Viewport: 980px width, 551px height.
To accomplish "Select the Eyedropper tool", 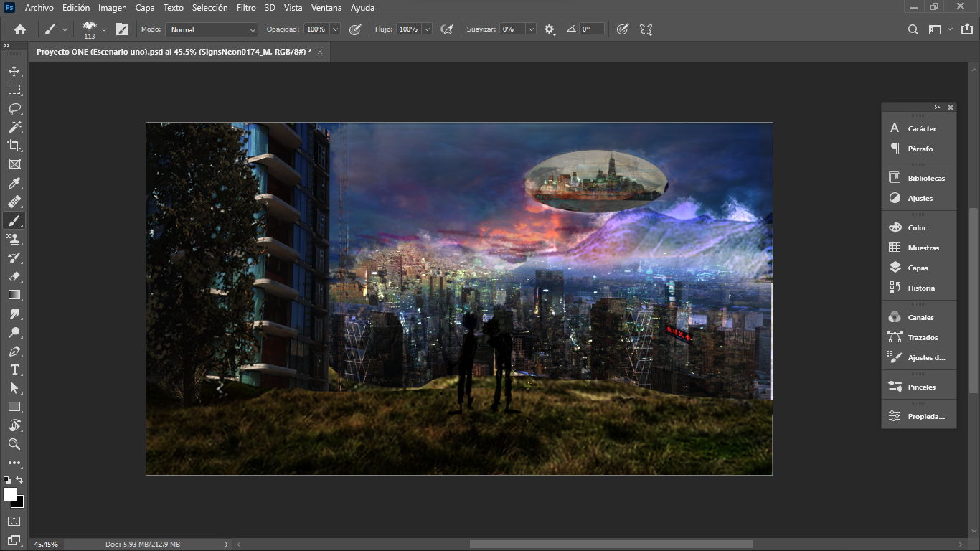I will coord(14,184).
